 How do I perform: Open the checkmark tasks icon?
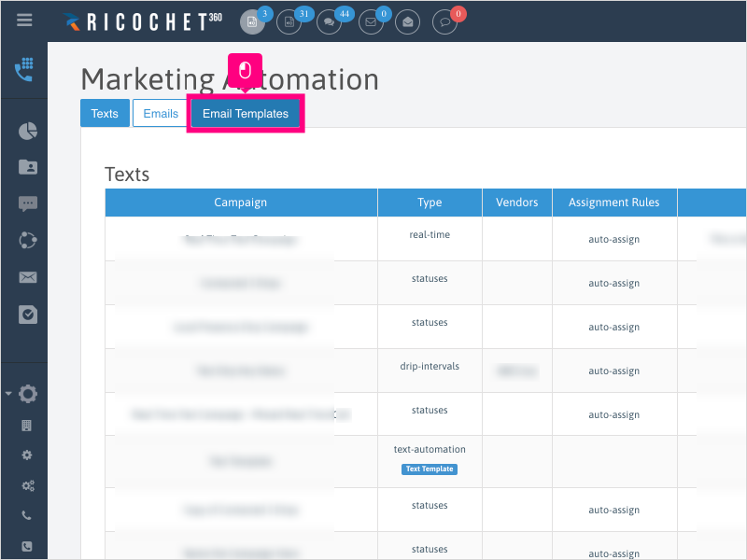click(28, 315)
